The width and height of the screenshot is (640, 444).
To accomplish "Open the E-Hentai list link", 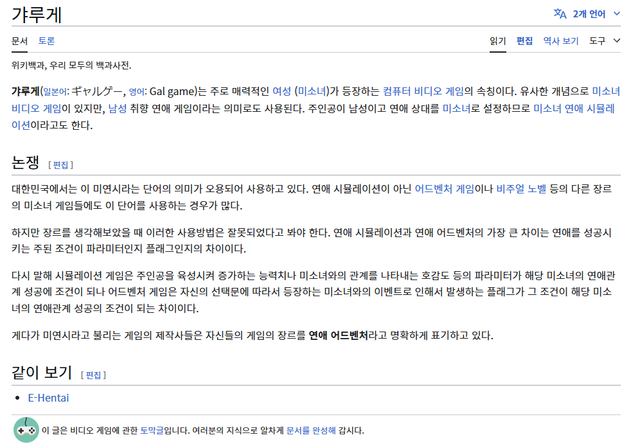I will coord(48,398).
